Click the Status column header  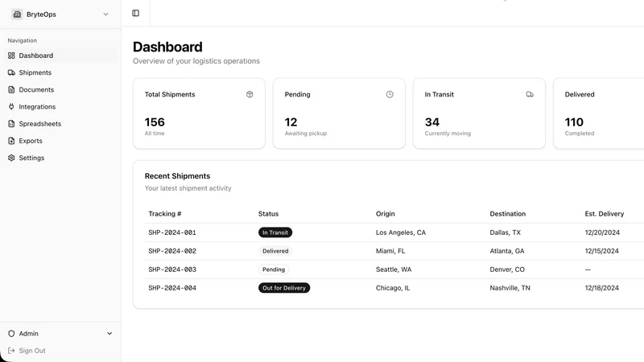pos(268,214)
